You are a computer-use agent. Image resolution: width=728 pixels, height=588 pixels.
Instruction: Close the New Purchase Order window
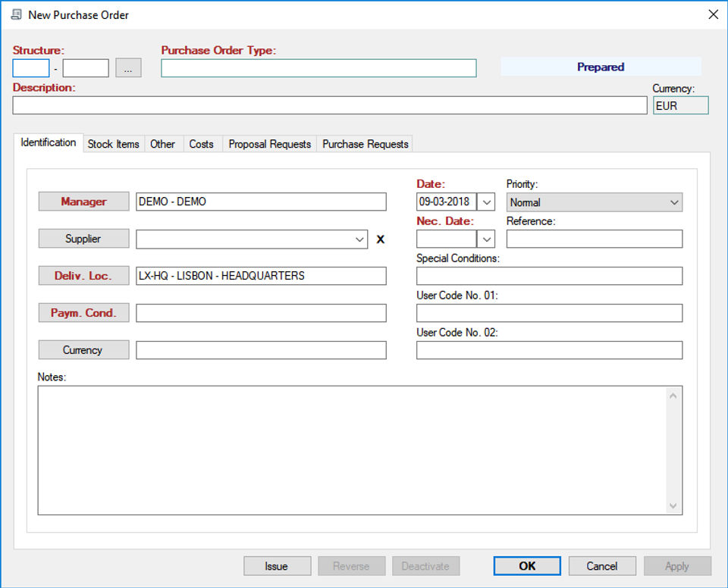[x=712, y=14]
